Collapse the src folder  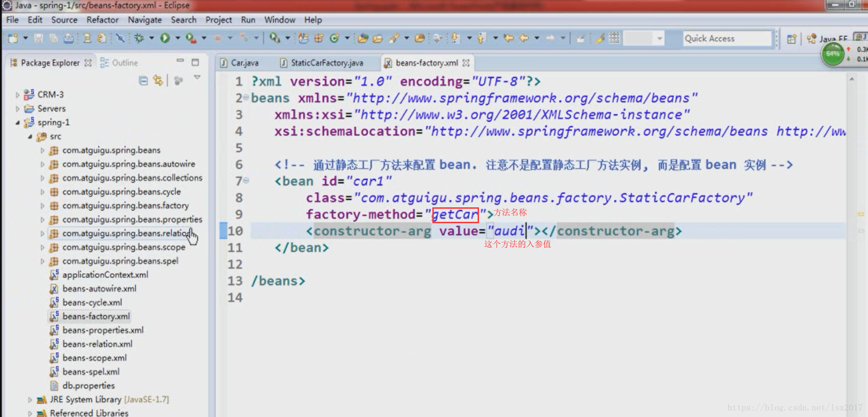click(30, 137)
